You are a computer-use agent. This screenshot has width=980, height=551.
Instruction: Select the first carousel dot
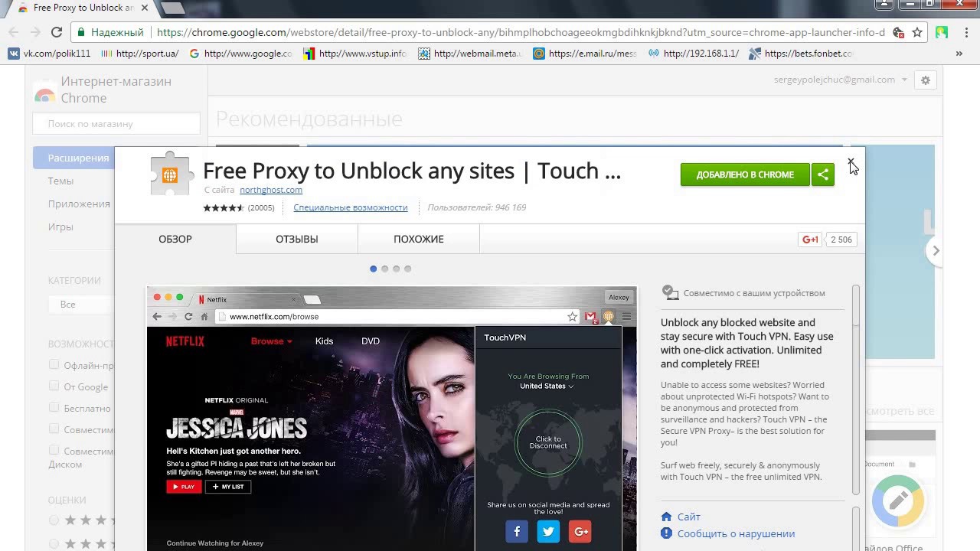(374, 269)
